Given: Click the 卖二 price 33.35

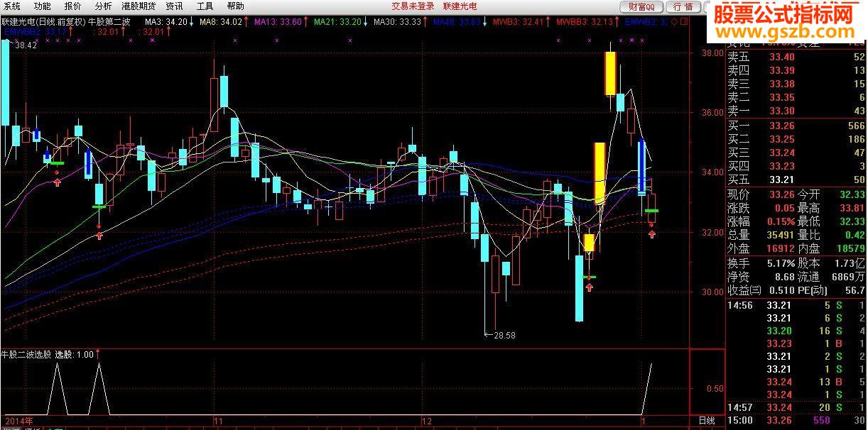Looking at the screenshot, I should [x=781, y=97].
